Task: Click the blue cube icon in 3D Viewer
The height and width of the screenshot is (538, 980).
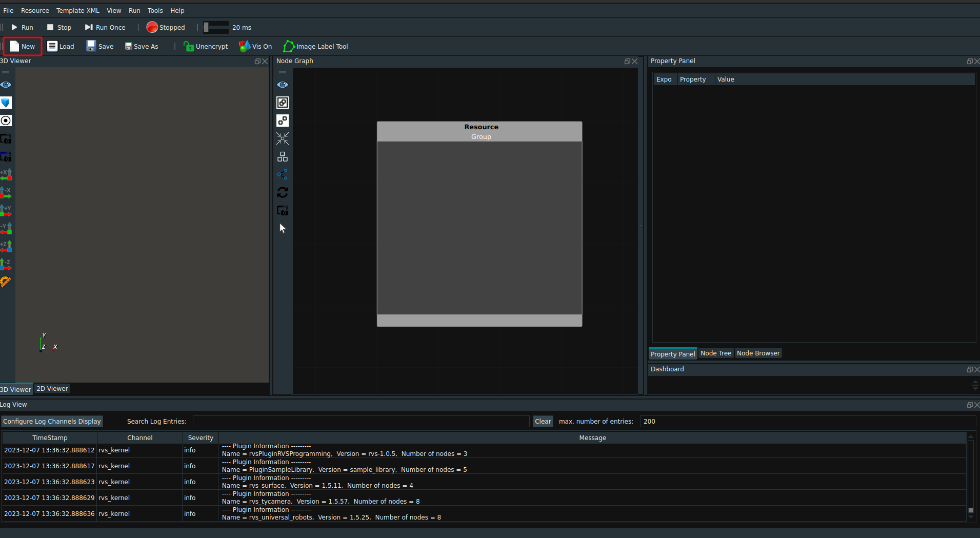Action: coord(6,103)
